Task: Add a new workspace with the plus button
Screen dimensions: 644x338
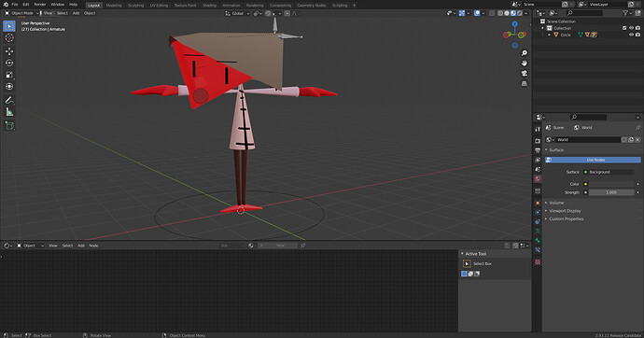Action: click(354, 6)
